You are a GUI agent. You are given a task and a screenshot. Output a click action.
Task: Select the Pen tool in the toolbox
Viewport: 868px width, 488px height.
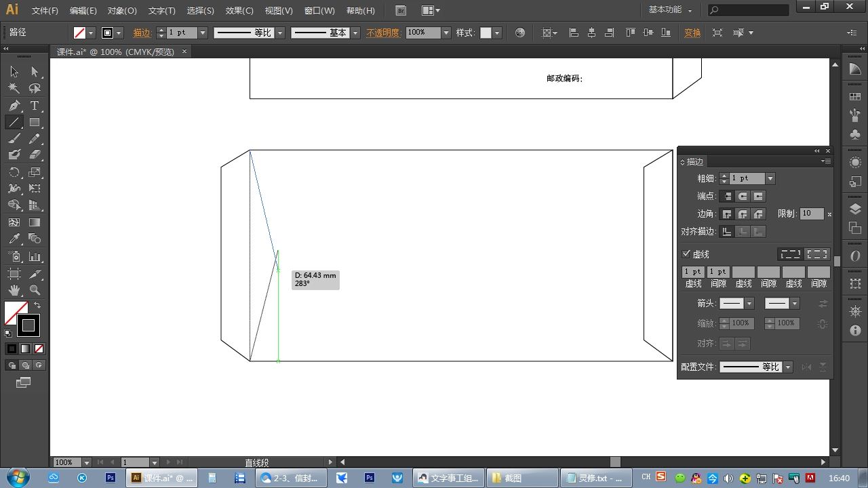14,106
